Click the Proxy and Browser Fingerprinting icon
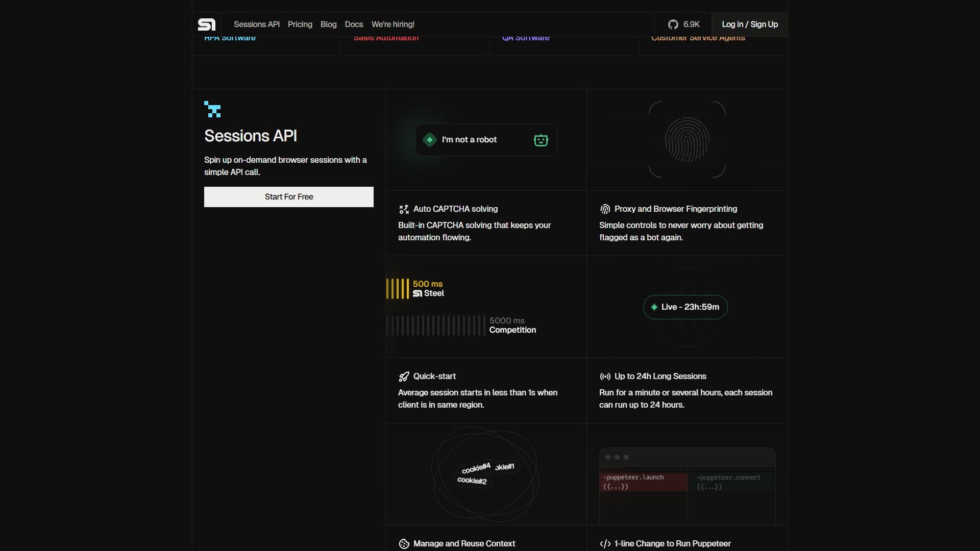The width and height of the screenshot is (980, 551). 605,209
